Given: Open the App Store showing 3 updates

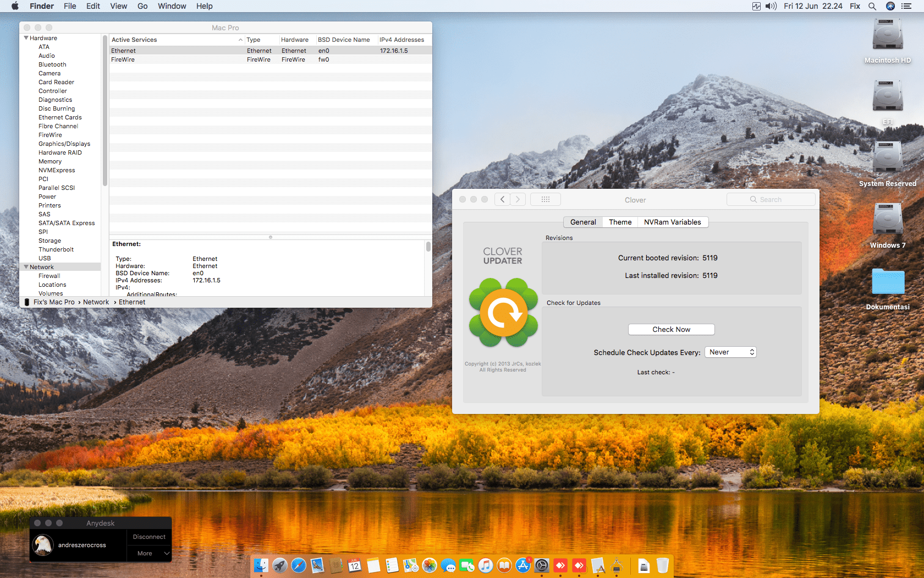Looking at the screenshot, I should (522, 565).
